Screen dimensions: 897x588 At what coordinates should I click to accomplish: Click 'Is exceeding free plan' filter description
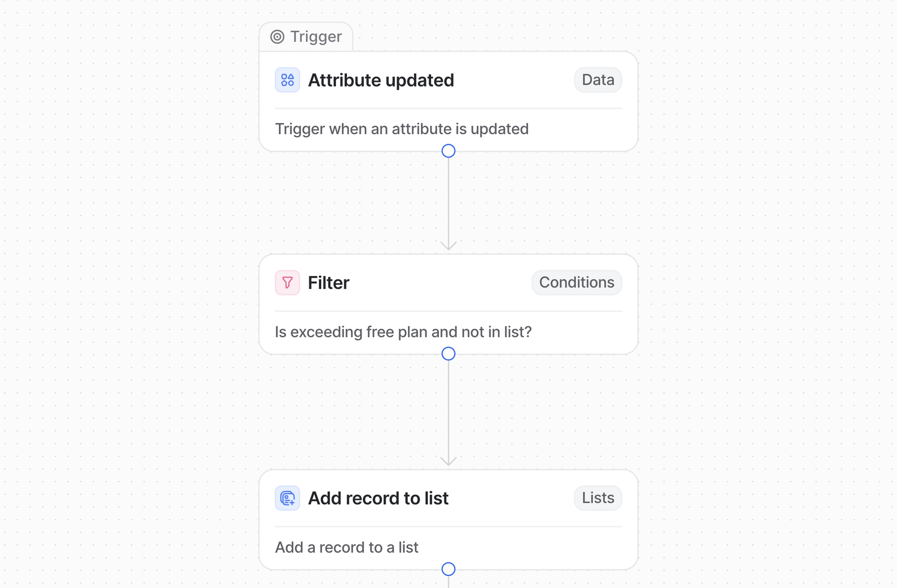(403, 332)
